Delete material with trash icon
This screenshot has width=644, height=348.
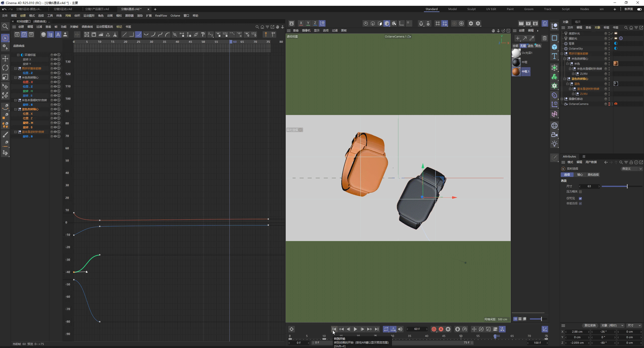545,38
